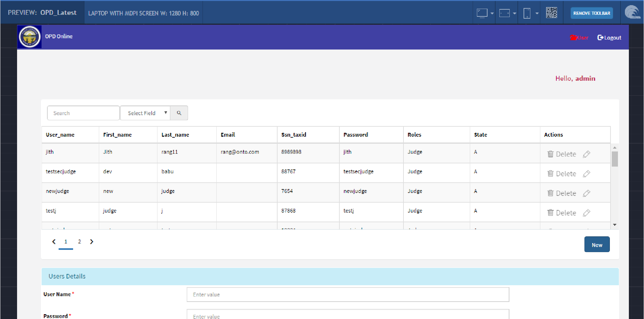644x319 pixels.
Task: Select the landscape tablet preview icon
Action: (504, 13)
